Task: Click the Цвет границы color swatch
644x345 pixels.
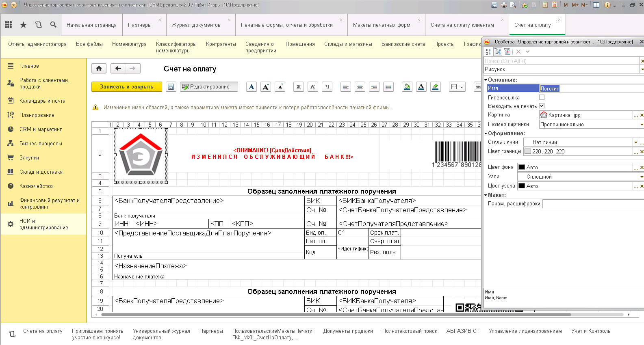Action: click(528, 151)
